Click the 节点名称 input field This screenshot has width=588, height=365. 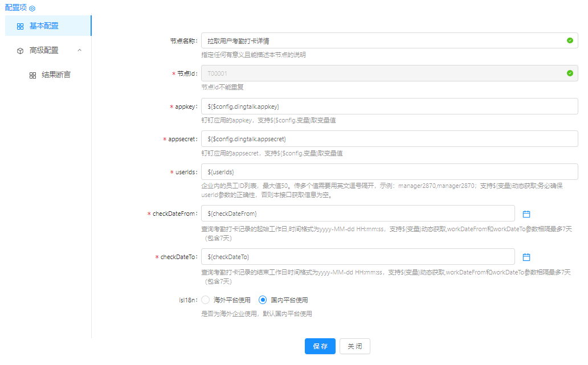382,41
